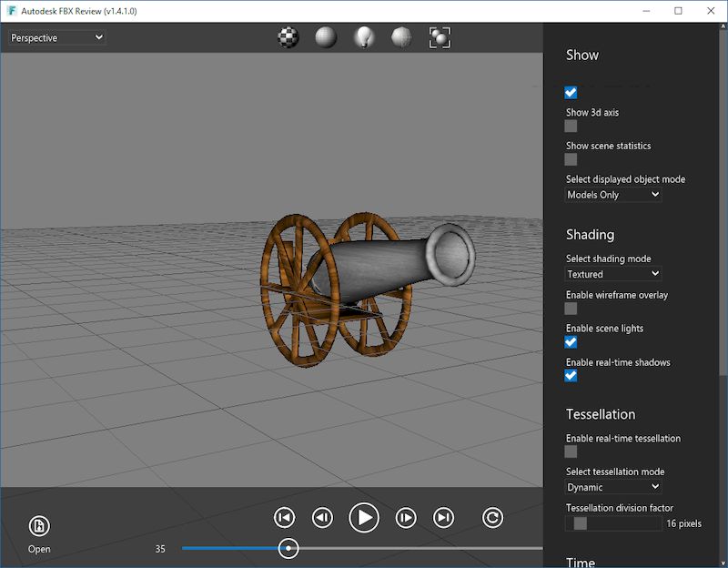Open the Models Only object mode dropdown
This screenshot has width=728, height=568.
[612, 194]
